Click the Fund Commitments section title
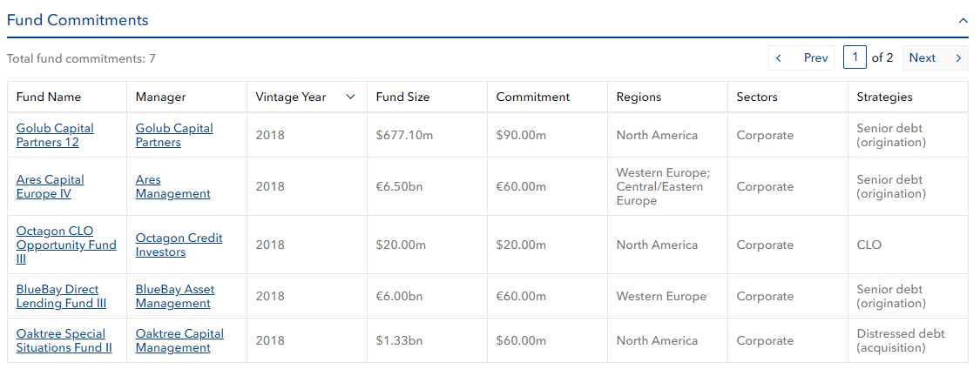980x376 pixels. 78,20
